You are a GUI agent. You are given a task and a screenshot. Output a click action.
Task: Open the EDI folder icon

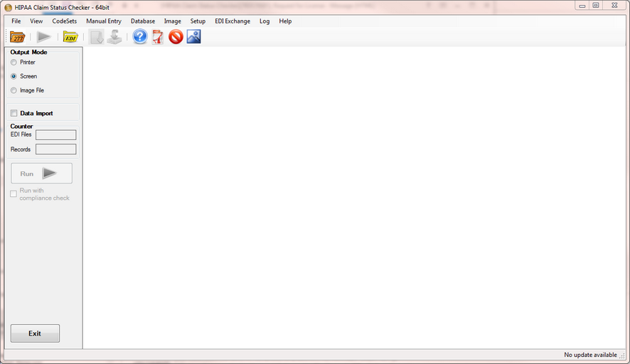[70, 37]
